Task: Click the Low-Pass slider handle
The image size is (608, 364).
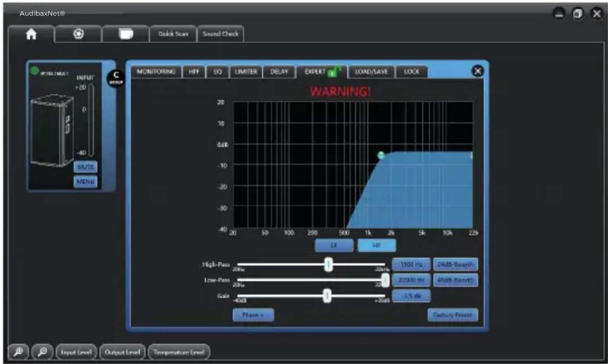Action: (x=385, y=280)
